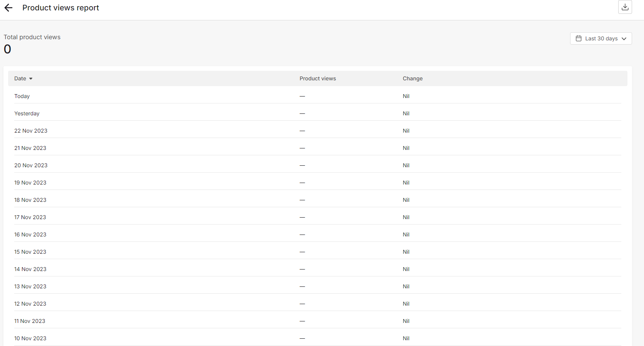Download the product views report
Image resolution: width=644 pixels, height=346 pixels.
[x=625, y=7]
